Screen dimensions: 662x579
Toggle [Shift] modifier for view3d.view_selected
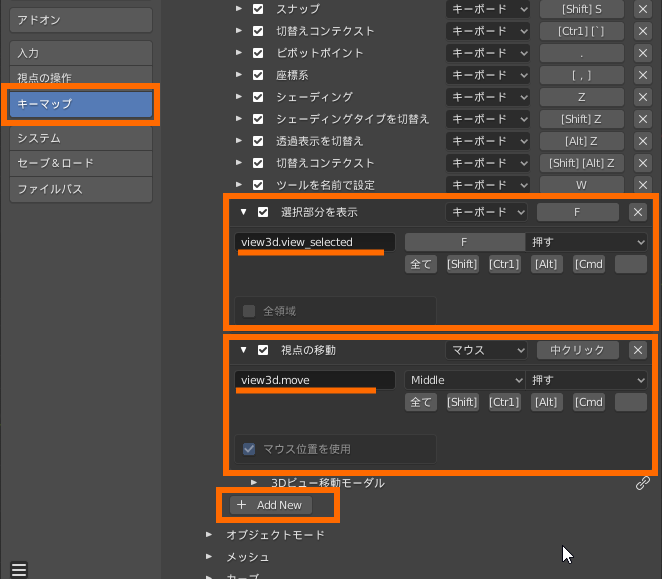pyautogui.click(x=462, y=264)
